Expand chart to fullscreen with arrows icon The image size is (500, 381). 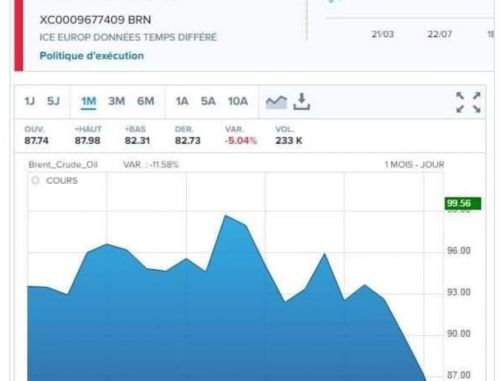pyautogui.click(x=468, y=102)
